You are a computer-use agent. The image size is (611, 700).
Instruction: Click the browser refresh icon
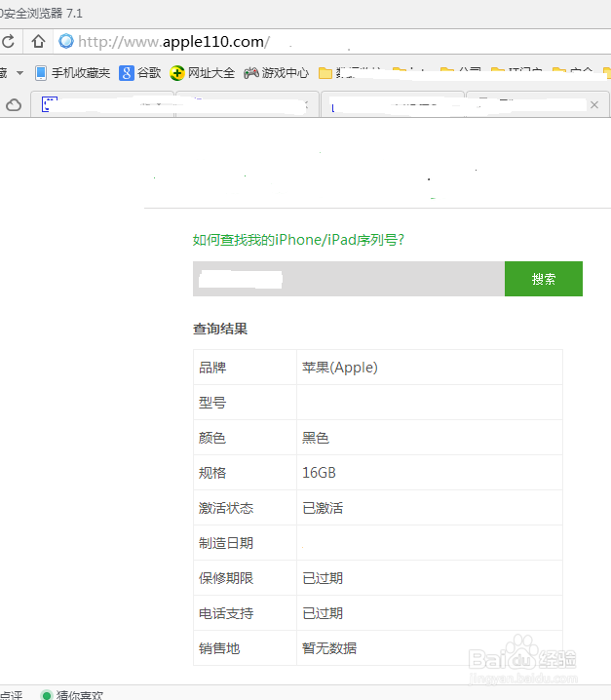(x=9, y=42)
